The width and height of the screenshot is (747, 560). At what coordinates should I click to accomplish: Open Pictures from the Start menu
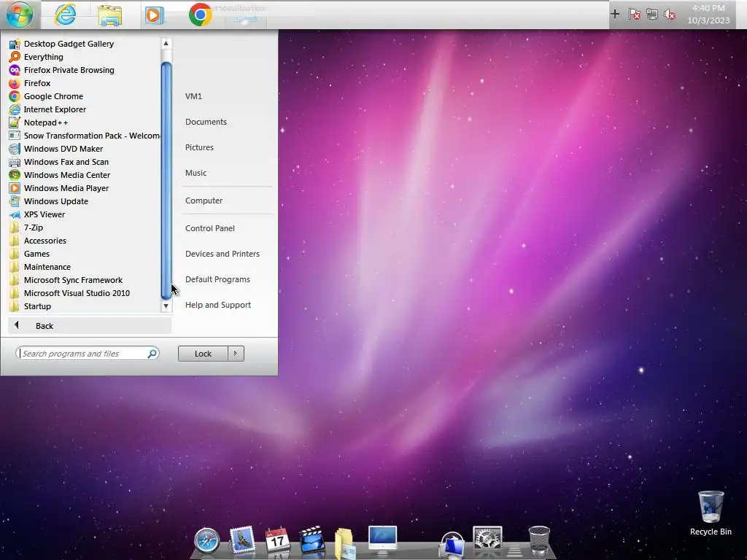(199, 147)
